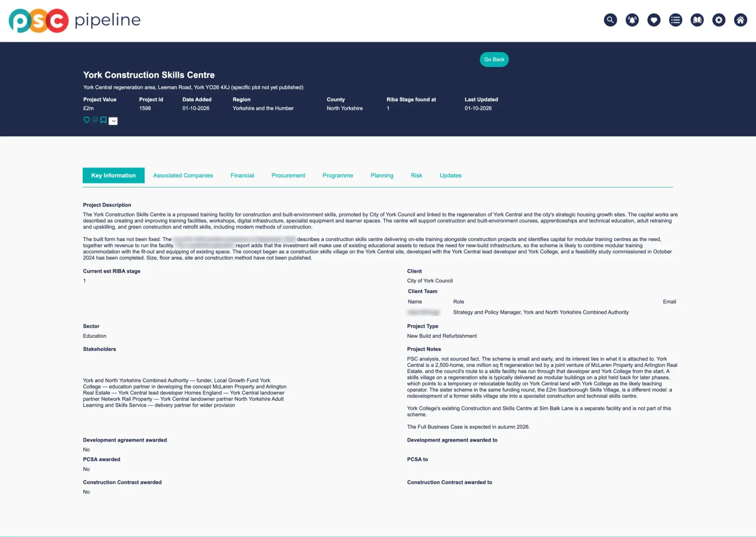The image size is (756, 537).
Task: Click the PSC pipeline logo
Action: (74, 20)
